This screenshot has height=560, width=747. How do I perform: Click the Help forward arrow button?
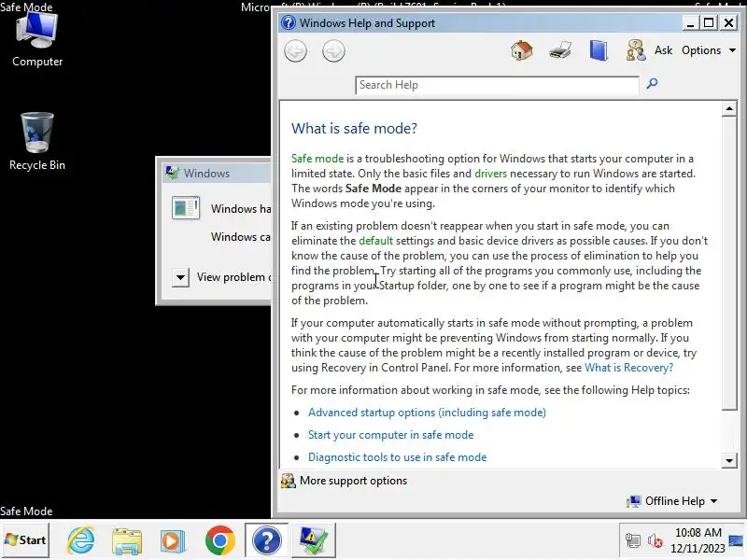(x=333, y=51)
